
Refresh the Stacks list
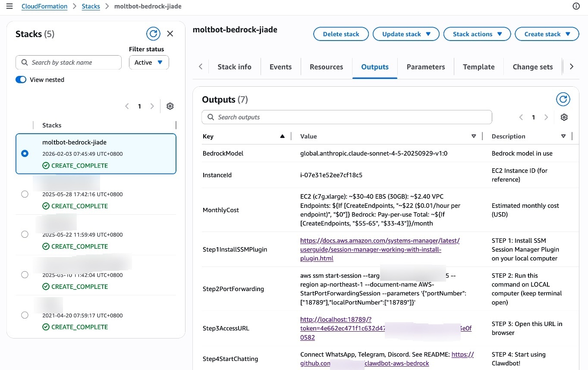[x=153, y=34]
